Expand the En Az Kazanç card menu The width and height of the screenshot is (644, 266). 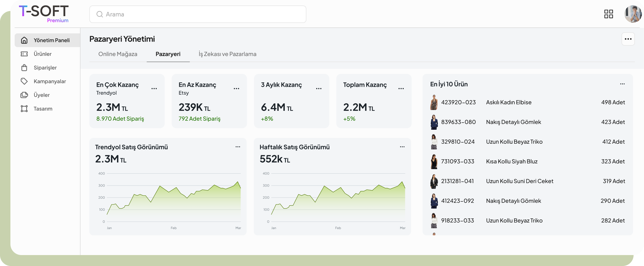click(x=236, y=89)
